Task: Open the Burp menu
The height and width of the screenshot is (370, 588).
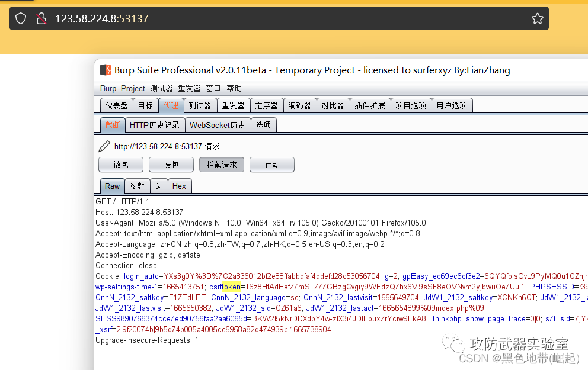Action: [108, 88]
